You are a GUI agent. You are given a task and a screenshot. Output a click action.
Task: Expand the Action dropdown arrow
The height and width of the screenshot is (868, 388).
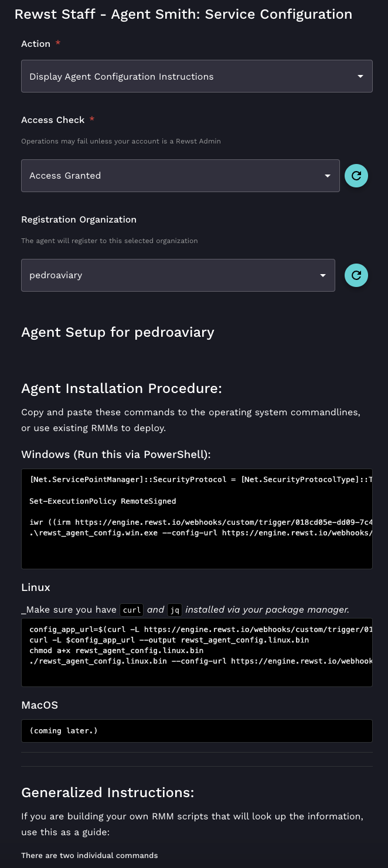click(360, 77)
